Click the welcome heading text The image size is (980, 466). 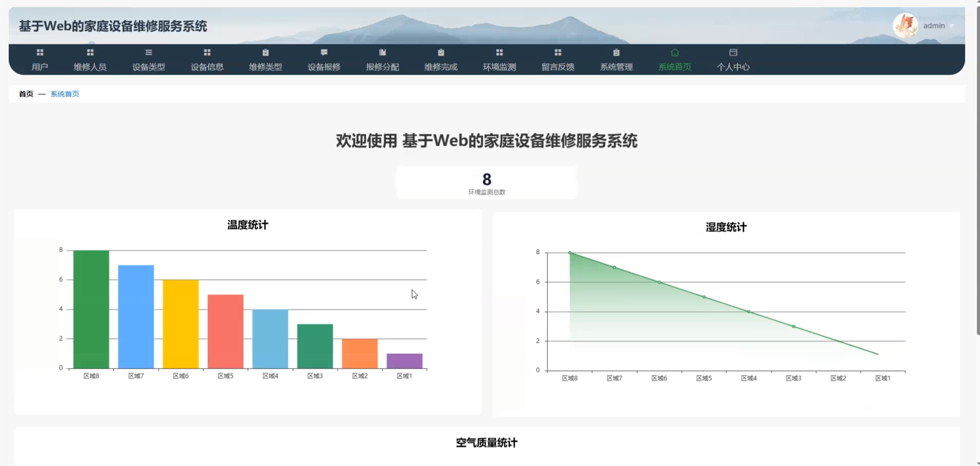[x=487, y=141]
